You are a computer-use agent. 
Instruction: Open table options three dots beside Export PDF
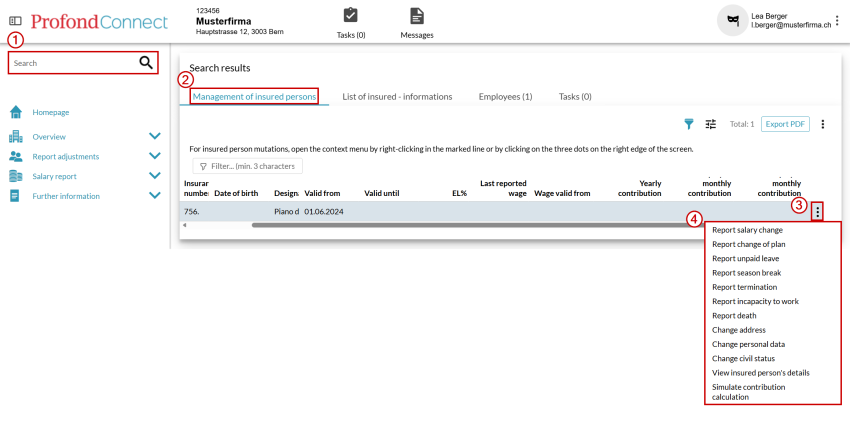(x=822, y=124)
